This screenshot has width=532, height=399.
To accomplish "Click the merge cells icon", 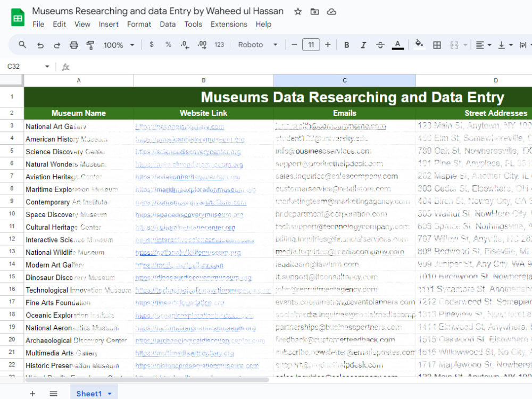I will pyautogui.click(x=454, y=45).
